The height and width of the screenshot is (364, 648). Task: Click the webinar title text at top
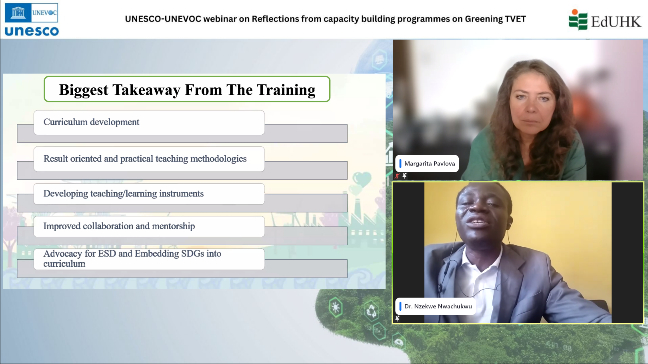click(x=325, y=19)
